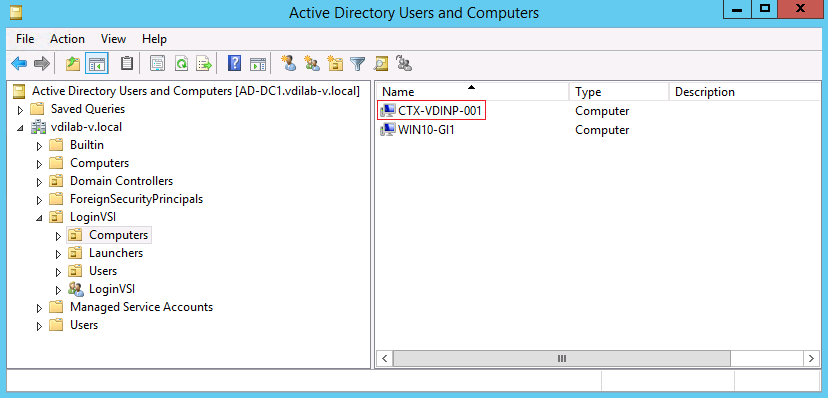This screenshot has height=398, width=828.
Task: Click the Paste clipboard toolbar icon
Action: [x=127, y=64]
